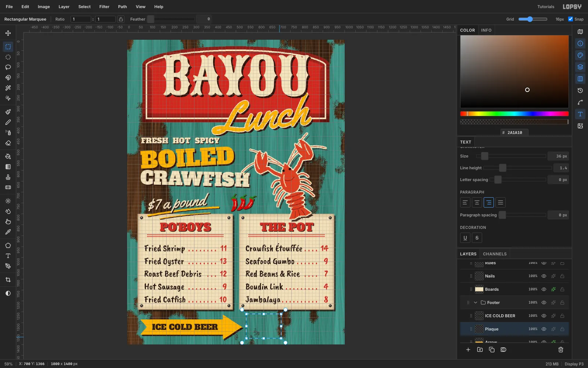Switch to the Info tab

(486, 30)
